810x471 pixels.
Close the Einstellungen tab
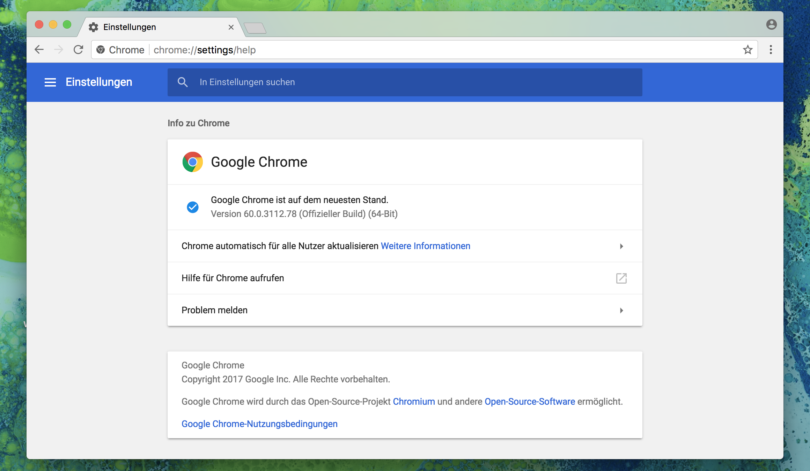click(x=231, y=27)
